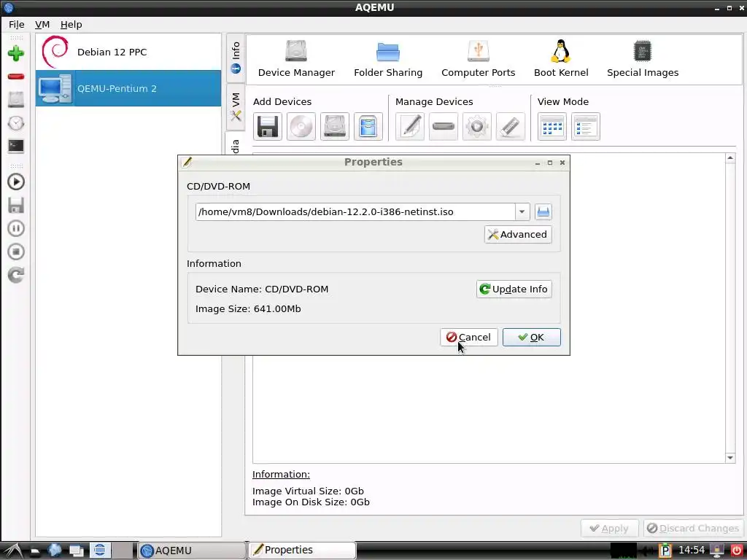The width and height of the screenshot is (747, 560).
Task: Click the Advanced button in Properties
Action: [518, 234]
